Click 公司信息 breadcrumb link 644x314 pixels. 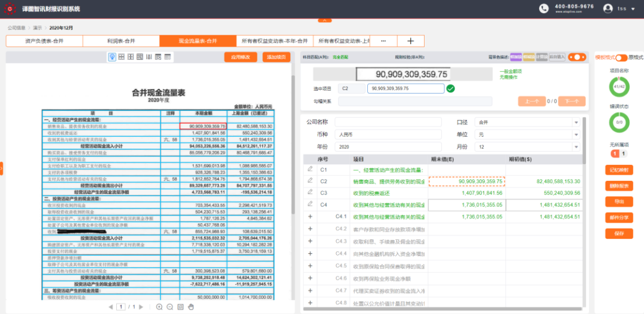17,28
